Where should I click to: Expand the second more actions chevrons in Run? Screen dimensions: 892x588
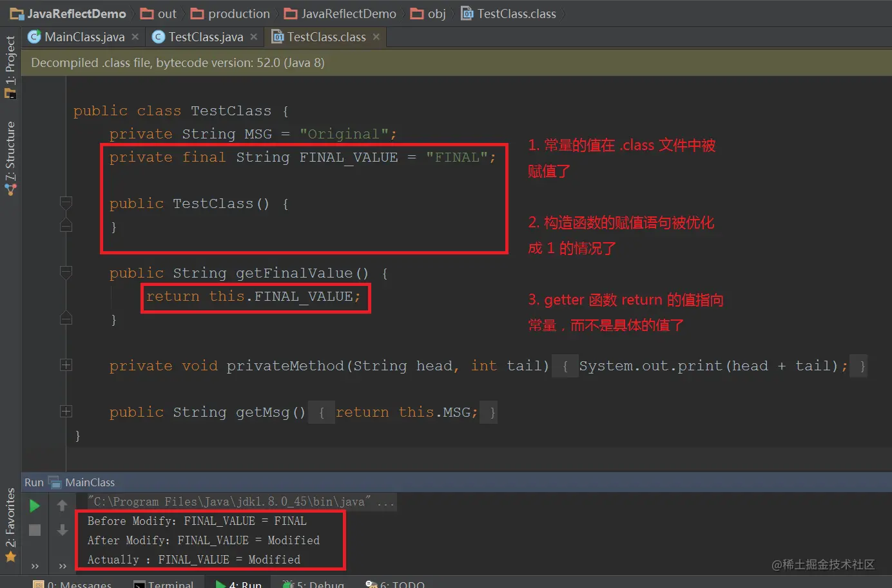point(63,566)
